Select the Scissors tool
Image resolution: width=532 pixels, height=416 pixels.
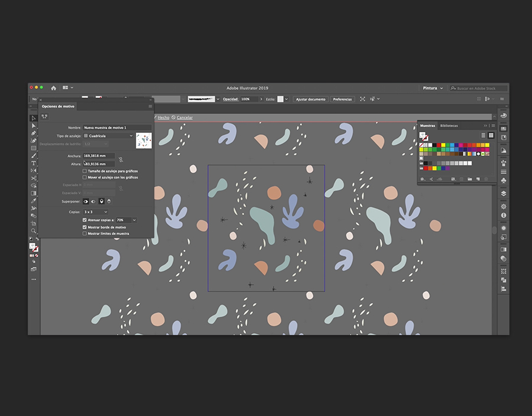tap(33, 178)
